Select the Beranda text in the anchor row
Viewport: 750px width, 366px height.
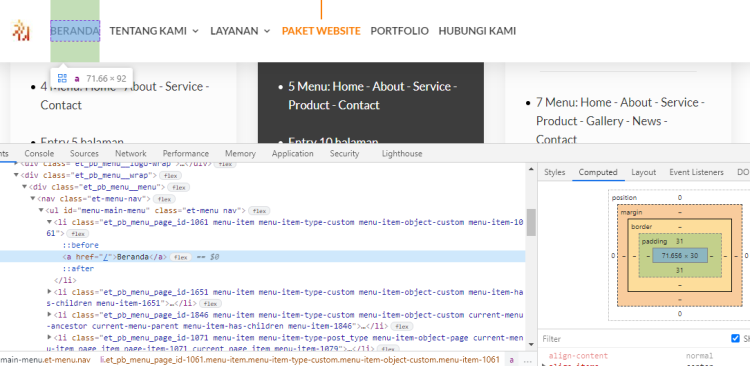coord(133,257)
